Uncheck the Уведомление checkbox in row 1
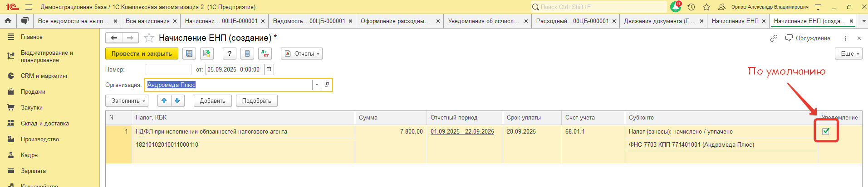The image size is (868, 187). 826,131
